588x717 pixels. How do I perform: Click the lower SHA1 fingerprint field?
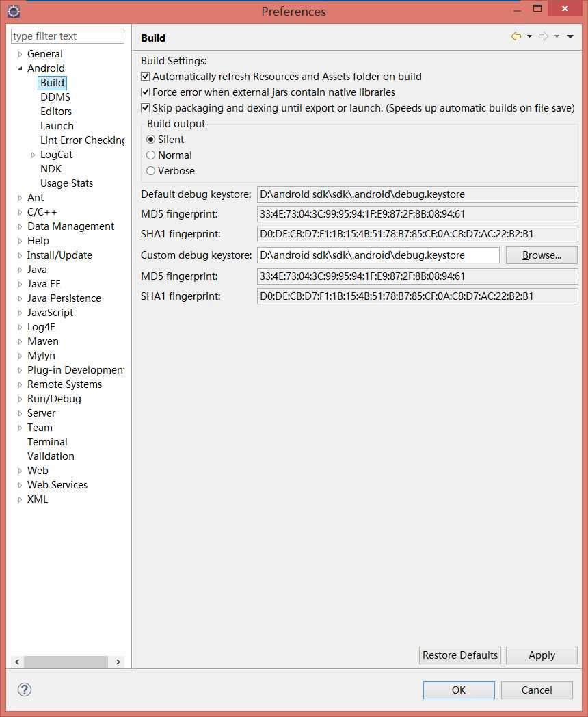[418, 296]
